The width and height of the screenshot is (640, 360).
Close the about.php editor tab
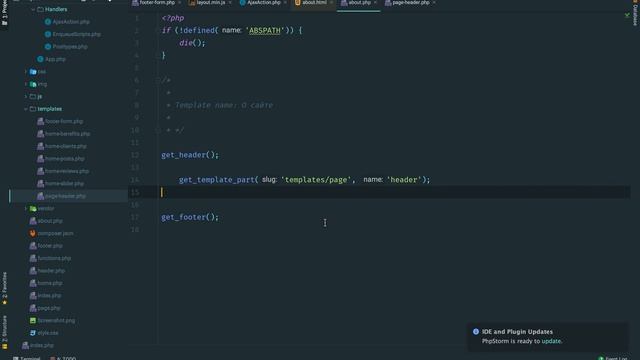[375, 2]
